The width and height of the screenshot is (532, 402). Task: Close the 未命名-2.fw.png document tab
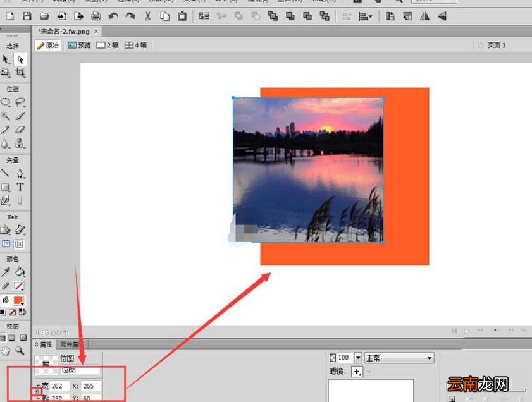pyautogui.click(x=96, y=31)
